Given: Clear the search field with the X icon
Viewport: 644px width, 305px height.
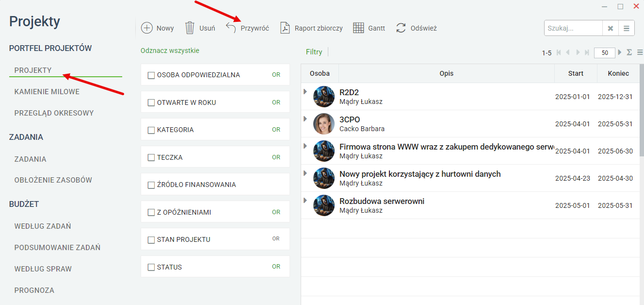Looking at the screenshot, I should click(610, 28).
